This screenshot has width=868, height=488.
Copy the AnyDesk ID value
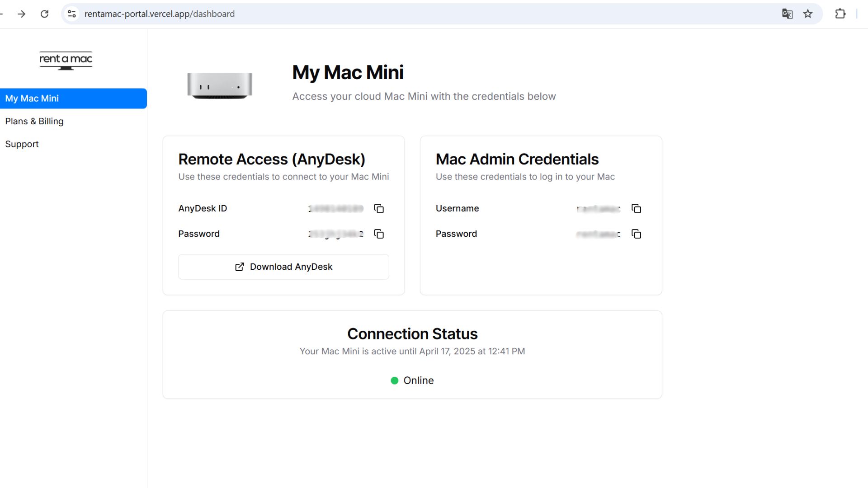(x=379, y=208)
